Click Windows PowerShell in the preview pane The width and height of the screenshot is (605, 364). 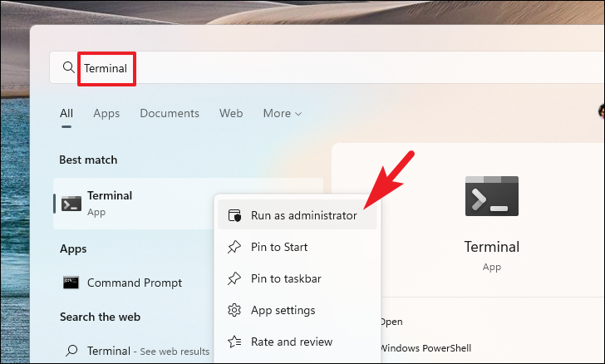click(426, 347)
